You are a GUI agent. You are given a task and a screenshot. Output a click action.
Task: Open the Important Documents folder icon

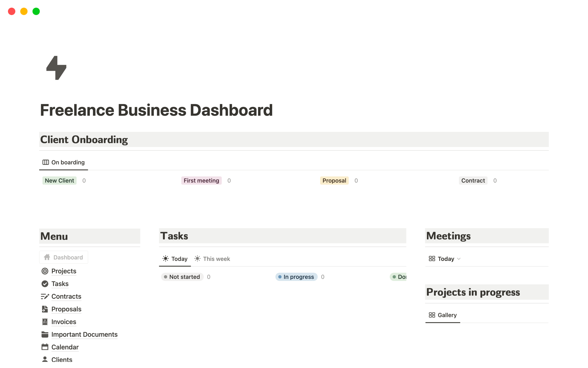pos(45,334)
